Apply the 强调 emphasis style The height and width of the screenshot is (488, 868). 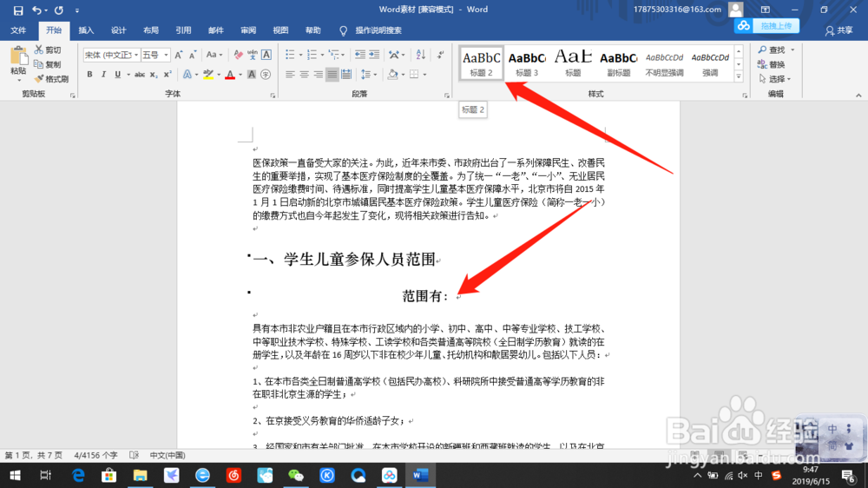click(710, 63)
